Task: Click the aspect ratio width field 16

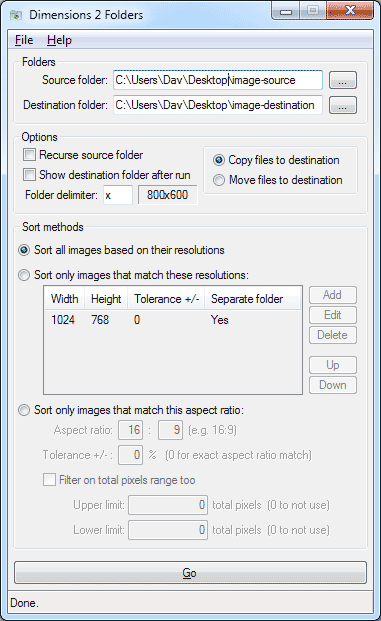Action: (131, 430)
